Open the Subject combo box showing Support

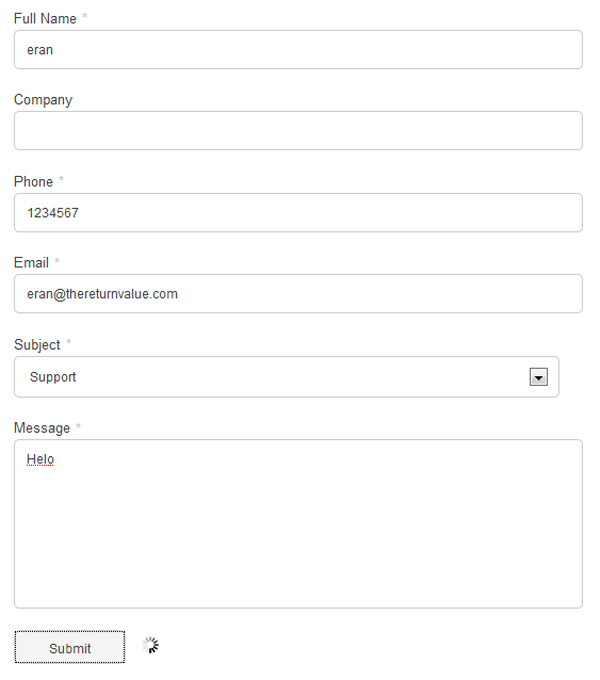(287, 377)
